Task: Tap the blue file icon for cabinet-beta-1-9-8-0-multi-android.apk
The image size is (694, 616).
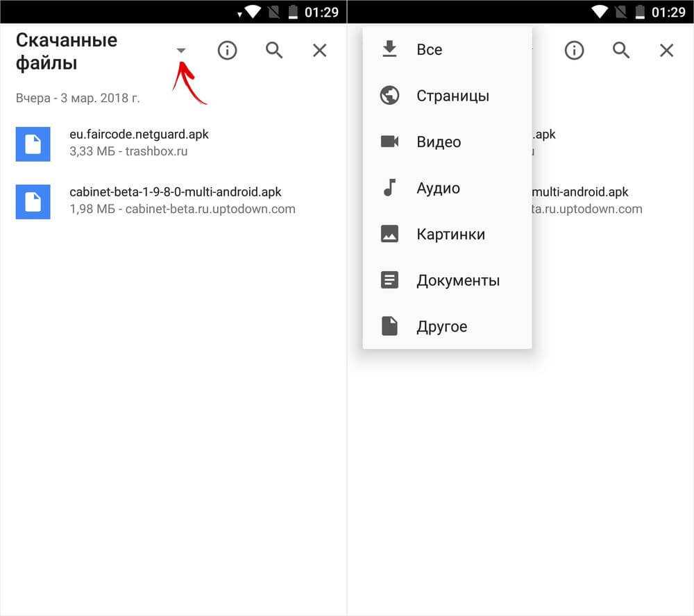Action: click(x=33, y=202)
